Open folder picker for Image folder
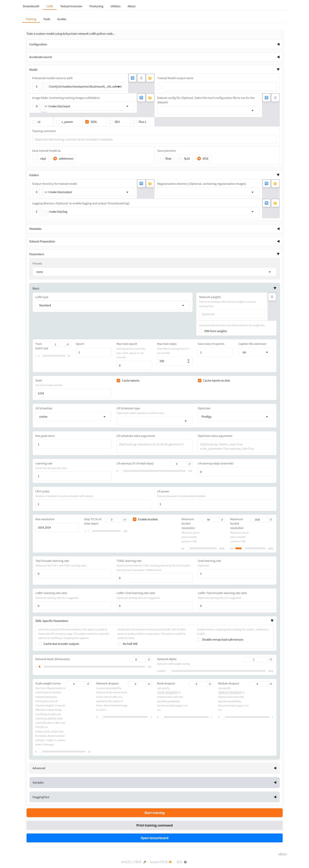 (x=150, y=98)
